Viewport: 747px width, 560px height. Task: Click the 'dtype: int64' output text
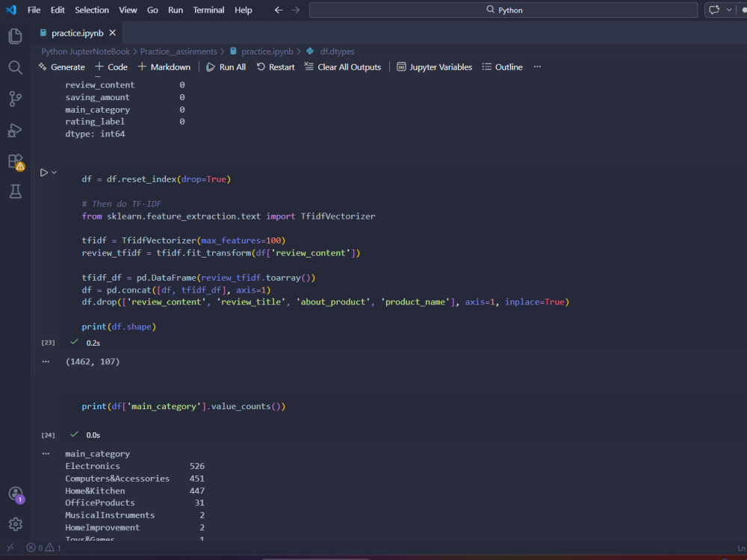96,134
